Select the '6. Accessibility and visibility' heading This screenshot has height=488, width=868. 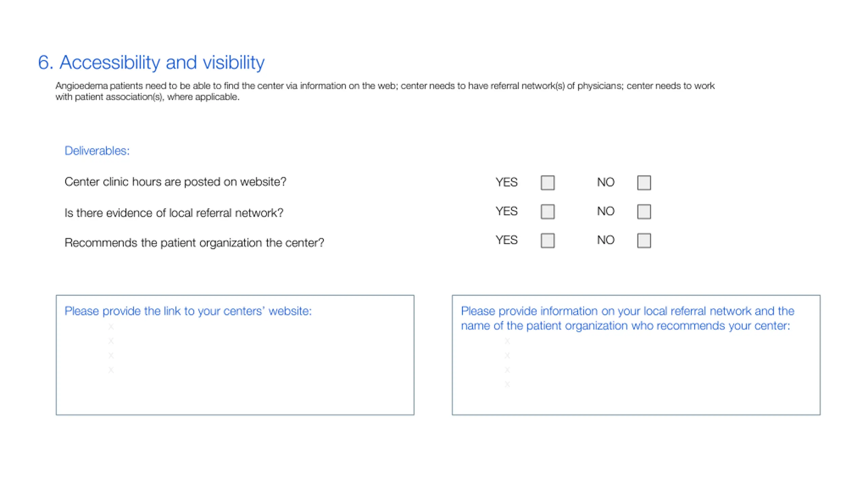[151, 62]
